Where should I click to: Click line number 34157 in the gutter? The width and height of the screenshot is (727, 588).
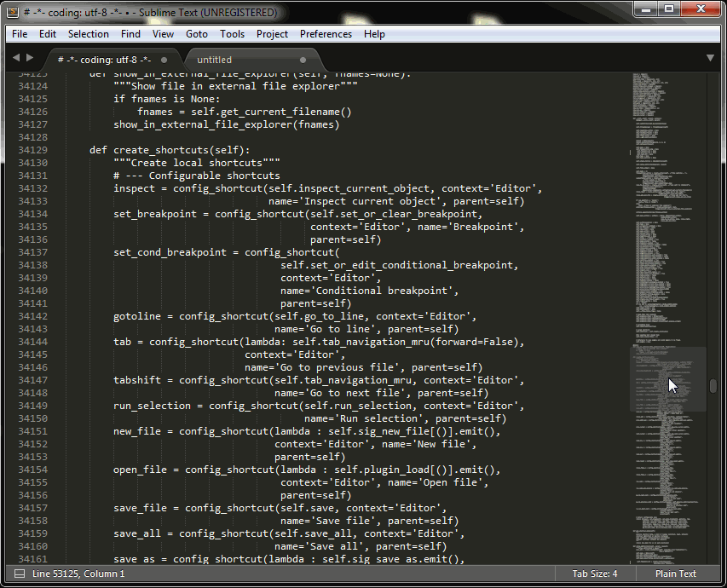click(x=33, y=508)
